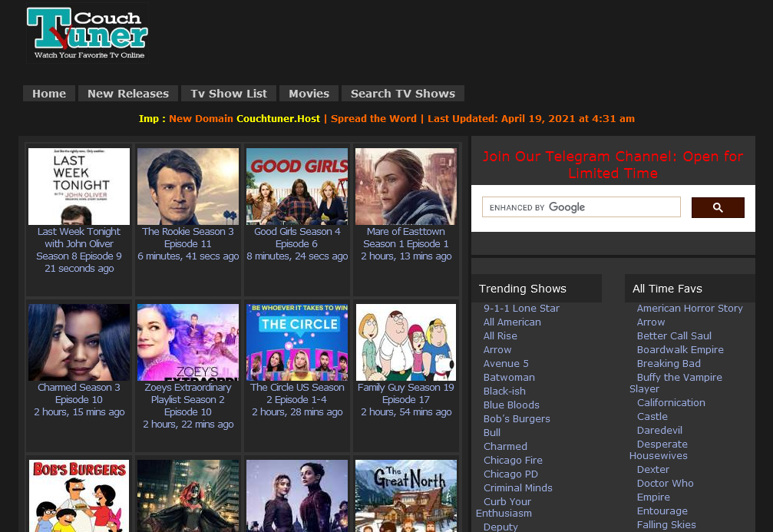This screenshot has height=532, width=773.
Task: Select Better Call Saul in All Time Favs
Action: pos(674,335)
